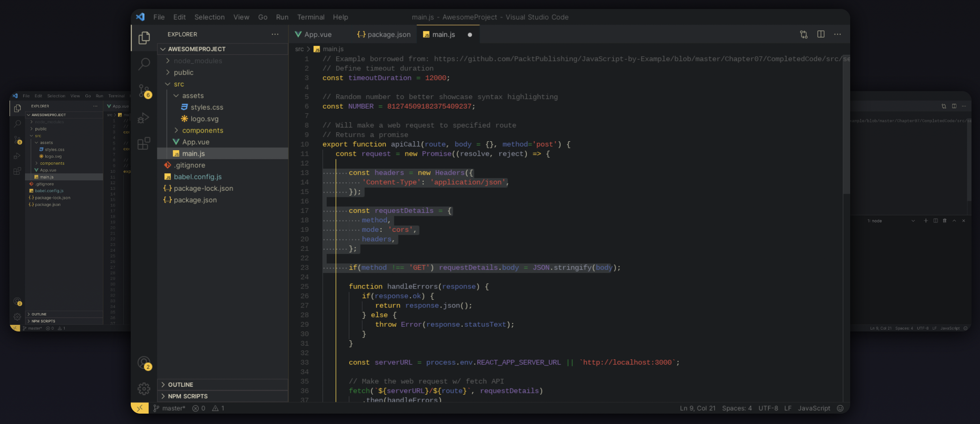
Task: Open package.json in the file tree
Action: tap(222, 200)
